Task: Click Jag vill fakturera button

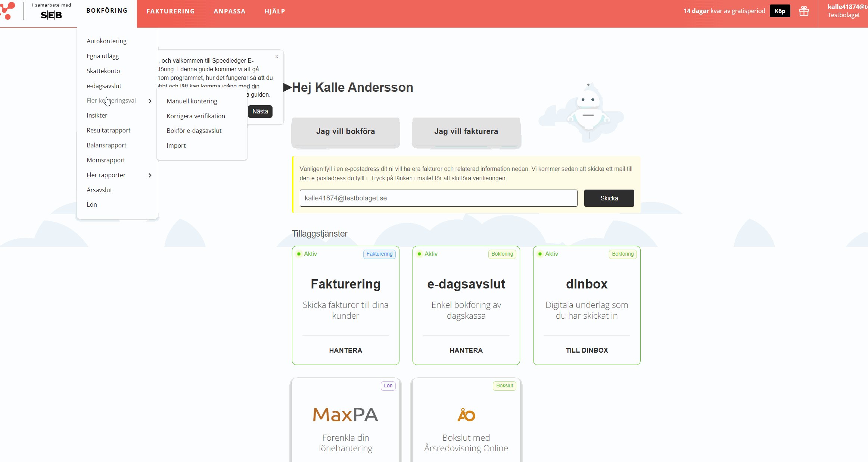Action: click(466, 131)
